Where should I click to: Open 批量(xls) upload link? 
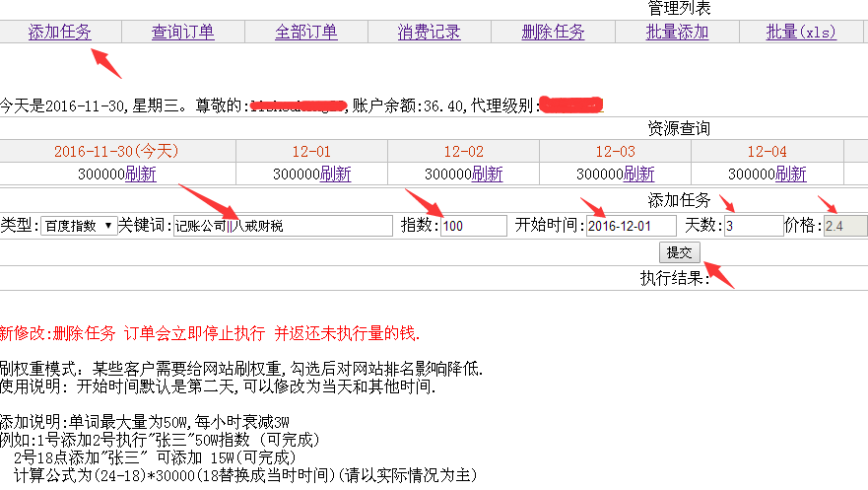tap(801, 33)
